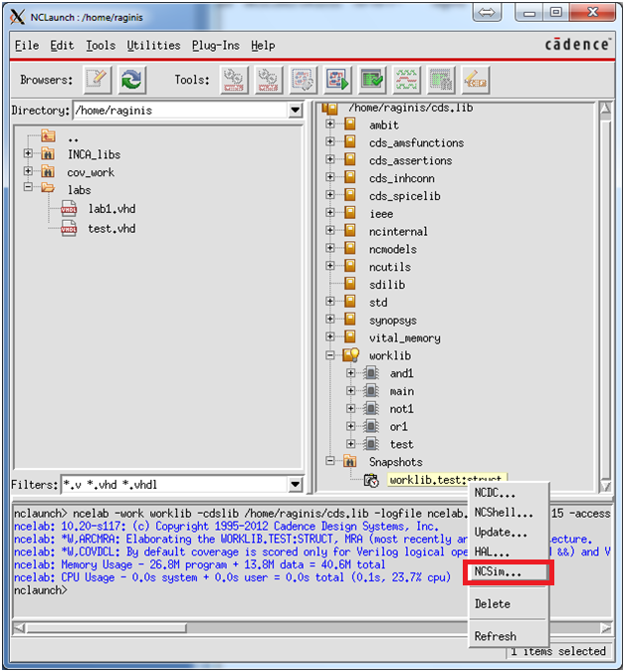Click the snapshot clock icon for worklib.test:struct

pos(371,480)
